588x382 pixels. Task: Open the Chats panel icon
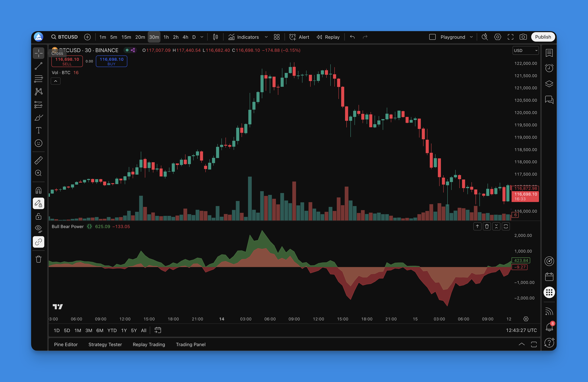(x=549, y=100)
